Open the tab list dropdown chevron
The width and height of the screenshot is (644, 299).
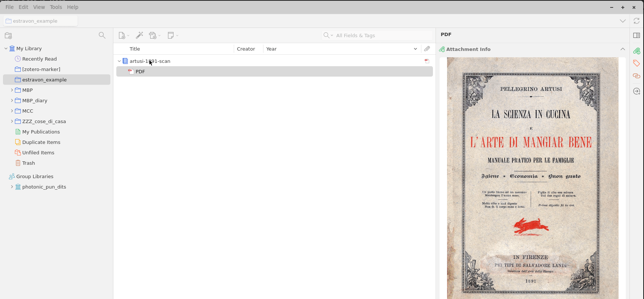click(x=623, y=21)
